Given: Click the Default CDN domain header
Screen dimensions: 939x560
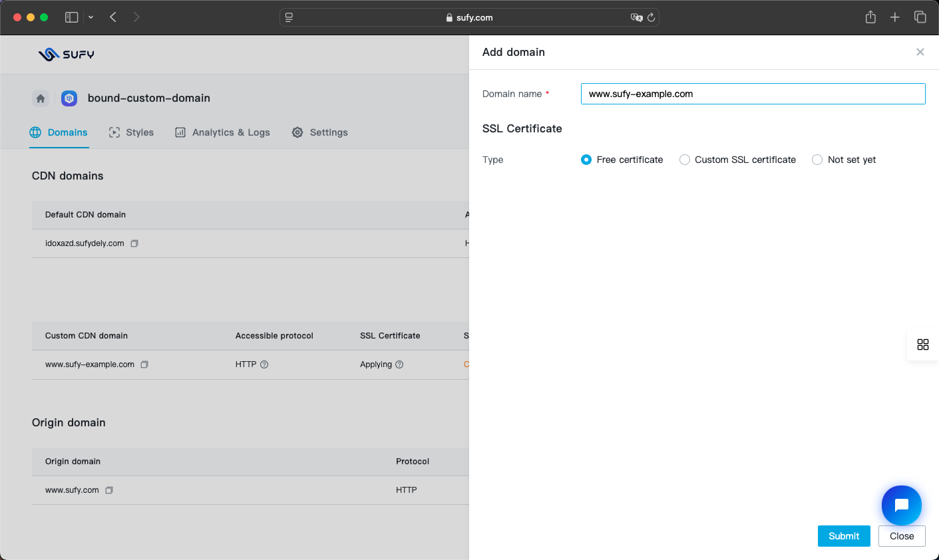Looking at the screenshot, I should click(85, 215).
